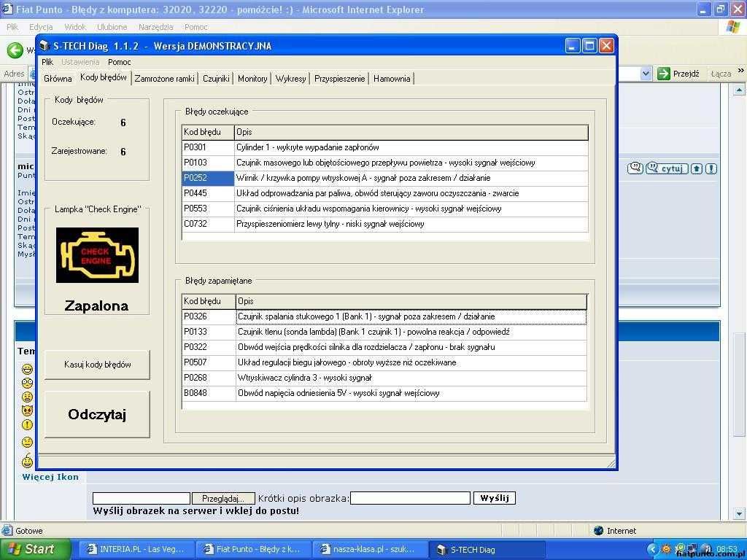This screenshot has height=560, width=747.
Task: Click the exclamation report icon next to cytuj
Action: (x=711, y=168)
